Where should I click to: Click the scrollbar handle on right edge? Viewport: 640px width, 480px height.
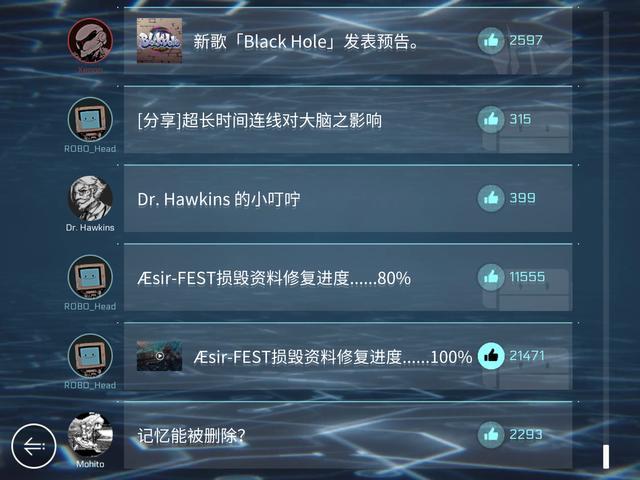point(606,457)
